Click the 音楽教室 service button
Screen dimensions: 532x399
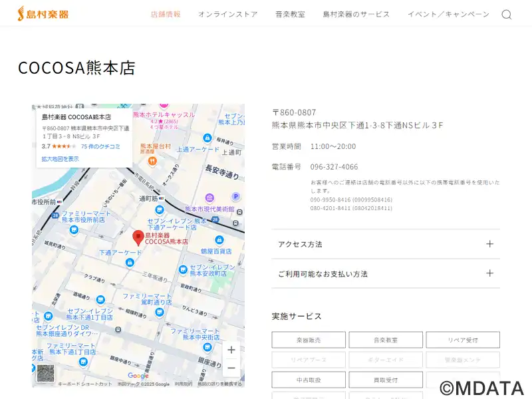click(386, 340)
